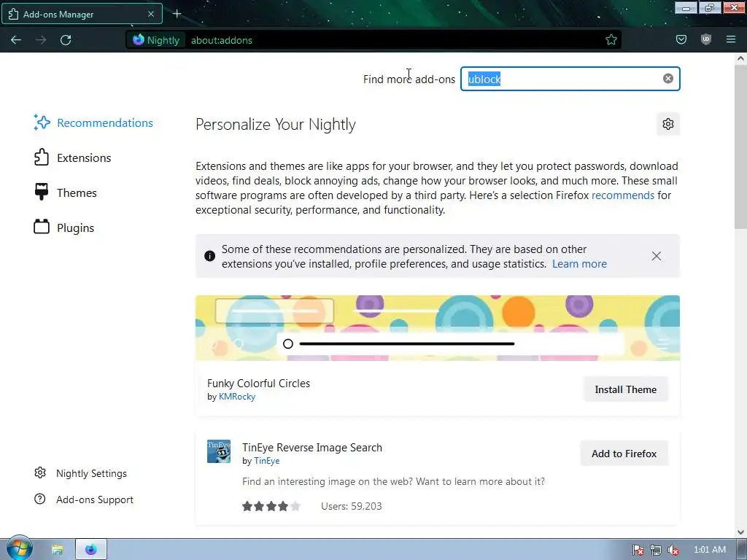This screenshot has width=747, height=560.
Task: Click the scrollbar down arrow
Action: (x=740, y=532)
